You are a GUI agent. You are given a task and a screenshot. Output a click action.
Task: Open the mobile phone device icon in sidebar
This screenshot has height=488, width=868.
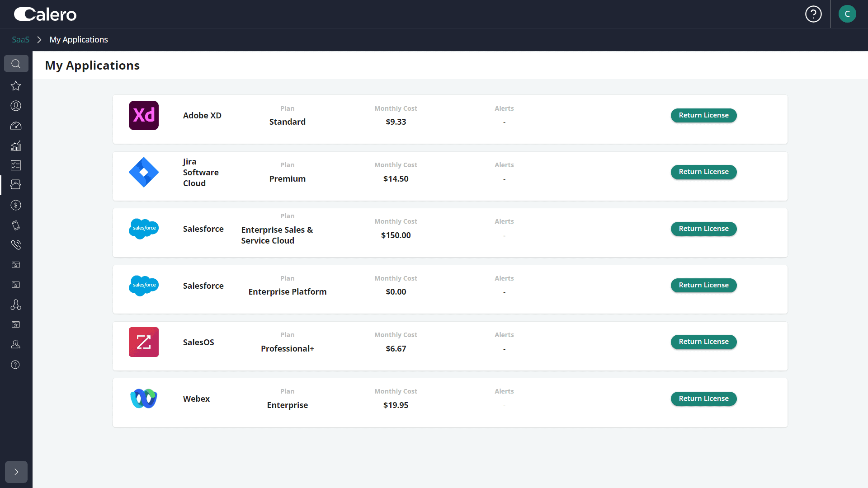(16, 225)
